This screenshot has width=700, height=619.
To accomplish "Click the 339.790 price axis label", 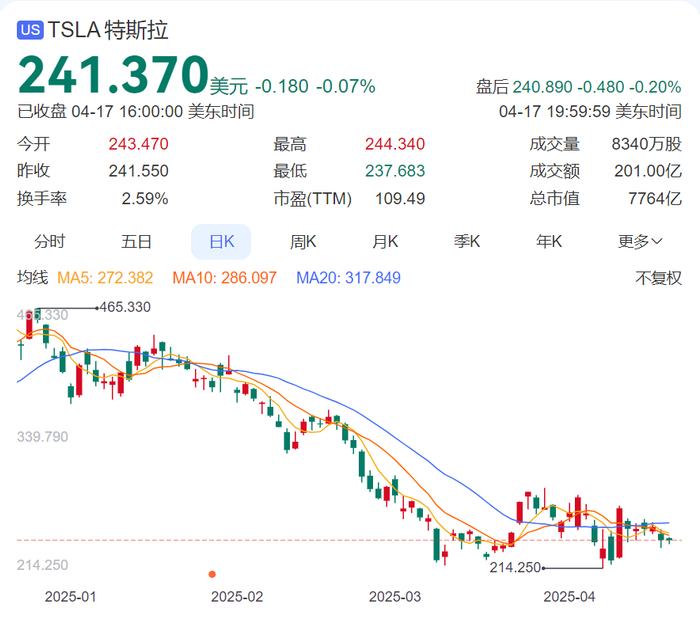I will click(x=42, y=436).
